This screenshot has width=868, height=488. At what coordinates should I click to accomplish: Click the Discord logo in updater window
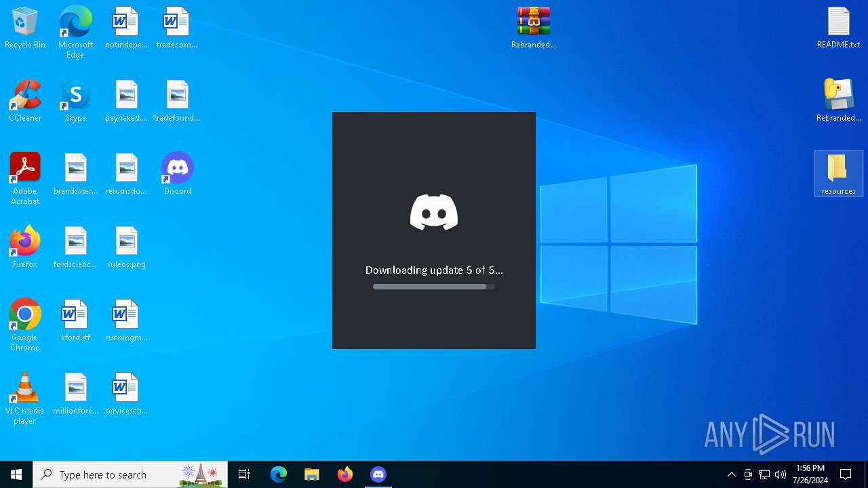[434, 212]
